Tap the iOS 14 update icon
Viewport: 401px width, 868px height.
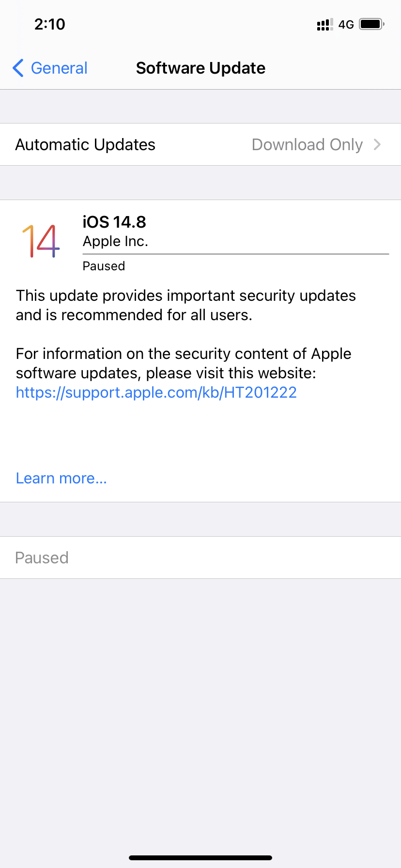(41, 240)
